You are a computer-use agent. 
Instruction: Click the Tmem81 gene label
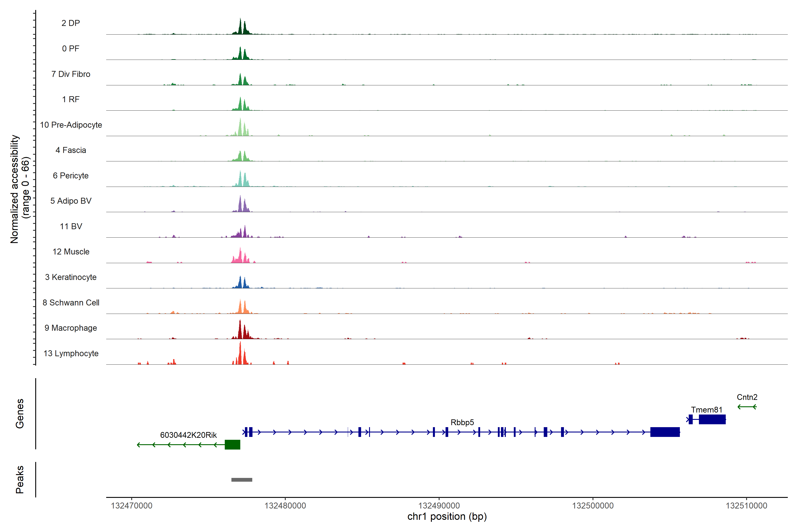pyautogui.click(x=706, y=410)
